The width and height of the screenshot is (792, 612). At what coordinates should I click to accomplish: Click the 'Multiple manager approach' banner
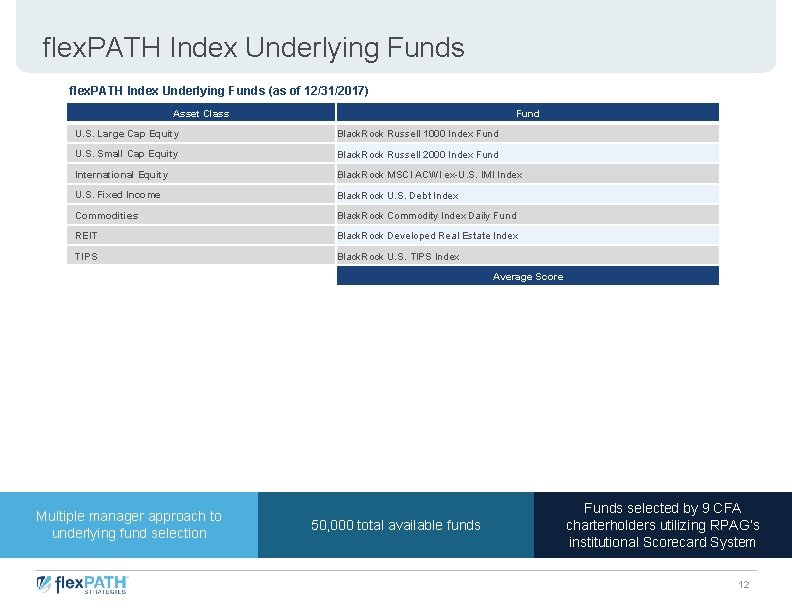click(x=129, y=525)
